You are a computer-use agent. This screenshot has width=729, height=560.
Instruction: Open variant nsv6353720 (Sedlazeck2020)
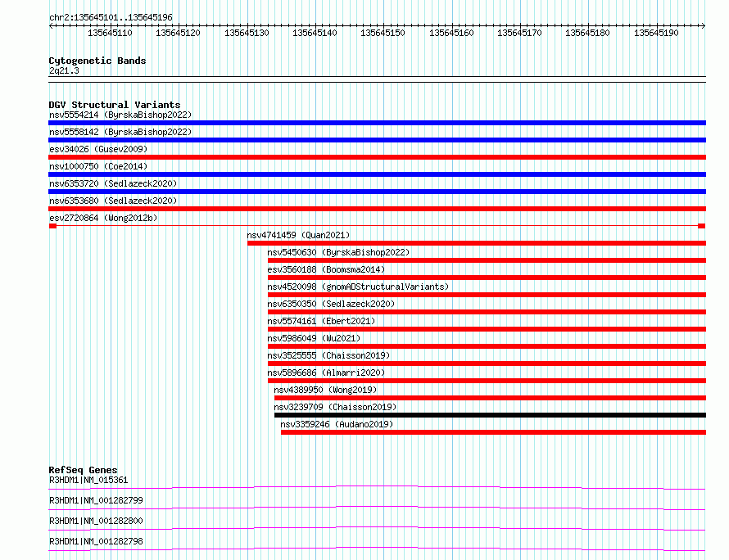(113, 183)
